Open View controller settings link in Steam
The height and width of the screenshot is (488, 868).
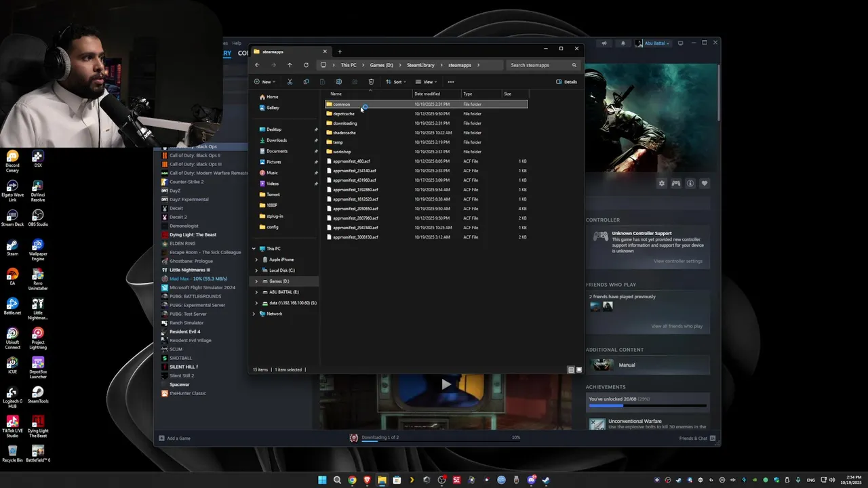pos(678,262)
